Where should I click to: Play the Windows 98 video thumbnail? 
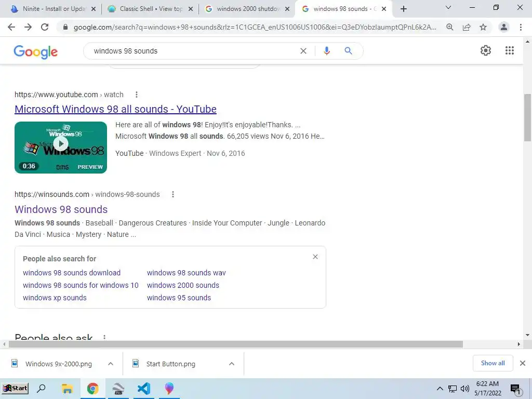tap(61, 148)
